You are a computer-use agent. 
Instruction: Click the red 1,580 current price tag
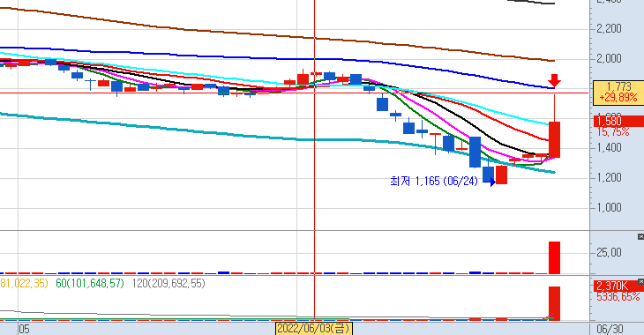(x=618, y=121)
